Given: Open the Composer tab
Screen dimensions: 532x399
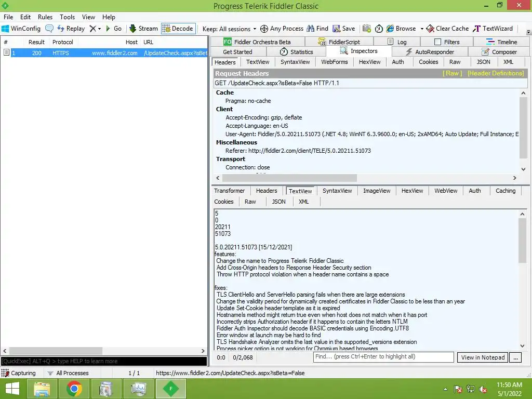Looking at the screenshot, I should [499, 52].
